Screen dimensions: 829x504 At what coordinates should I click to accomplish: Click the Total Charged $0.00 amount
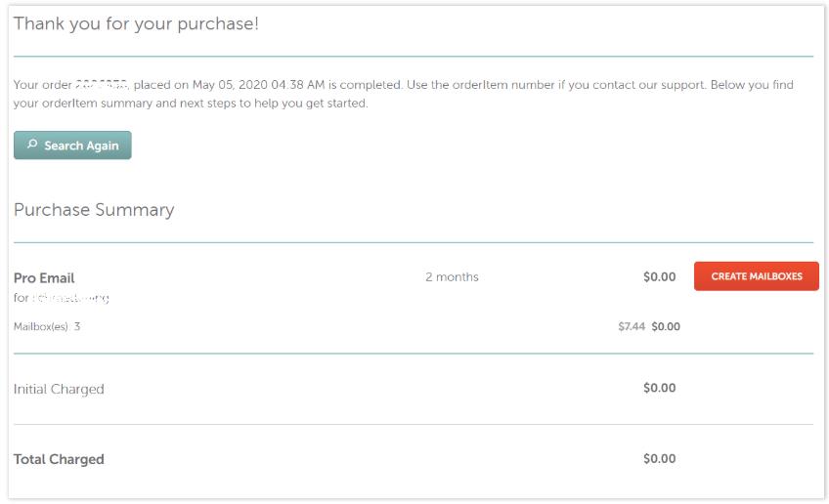(659, 458)
